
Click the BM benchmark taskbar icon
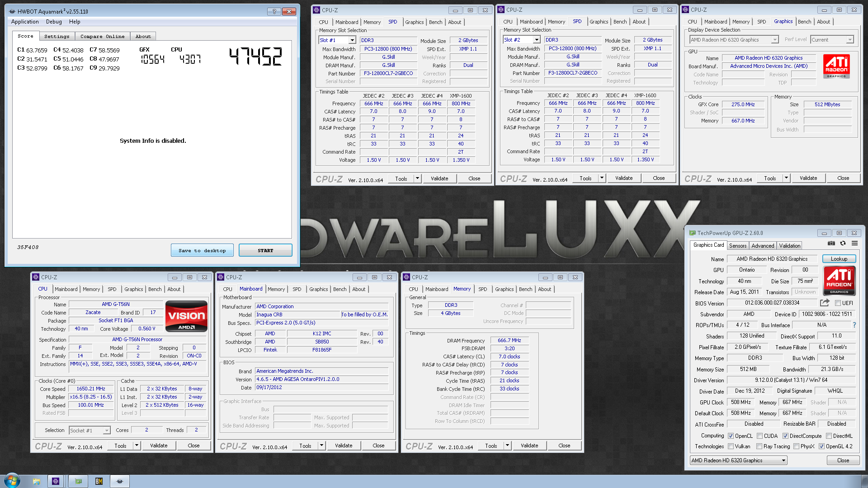click(x=99, y=481)
